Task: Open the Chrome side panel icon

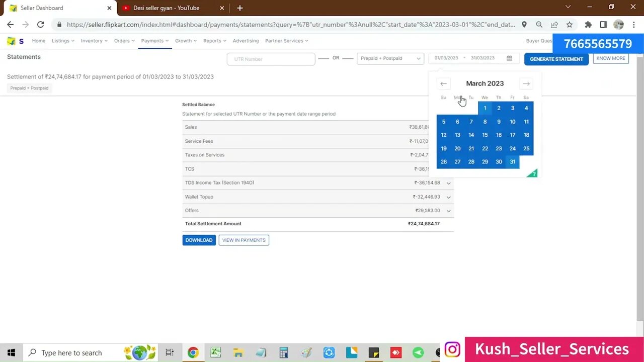Action: coord(603,24)
